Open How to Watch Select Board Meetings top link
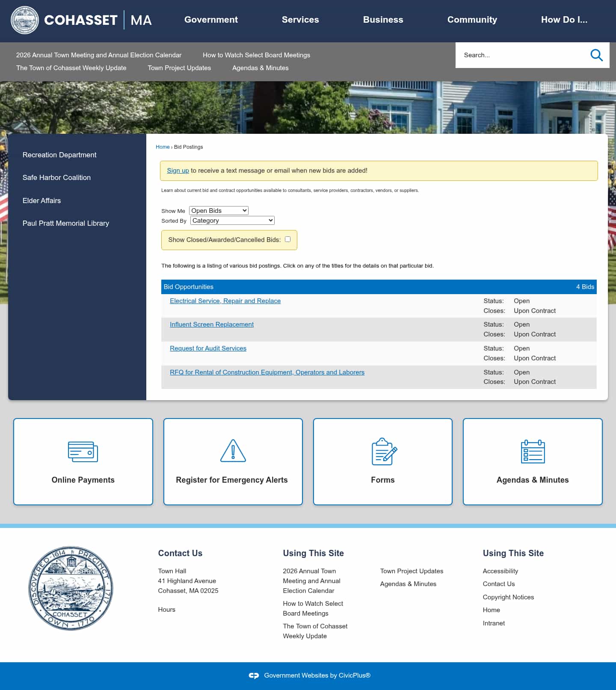The image size is (616, 690). tap(256, 55)
